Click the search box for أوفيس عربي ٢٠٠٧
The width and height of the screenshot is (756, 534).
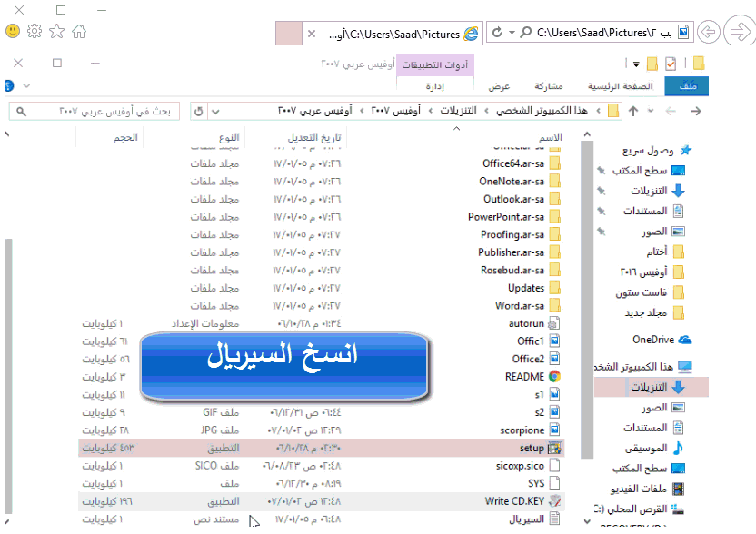click(91, 111)
